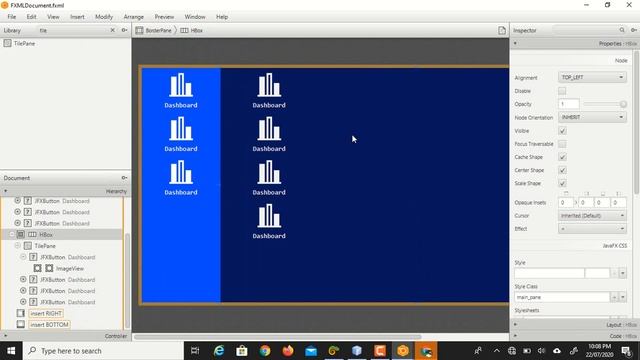Viewport: 640px width, 360px height.
Task: Uncheck the Cache Shape checkbox
Action: (x=562, y=157)
